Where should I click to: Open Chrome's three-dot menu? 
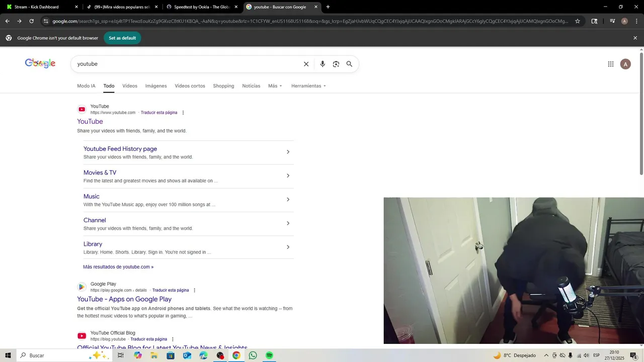click(635, 21)
